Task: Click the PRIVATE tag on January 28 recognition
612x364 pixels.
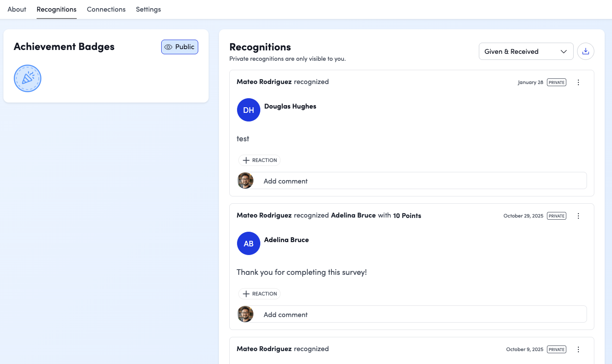Action: click(x=556, y=82)
